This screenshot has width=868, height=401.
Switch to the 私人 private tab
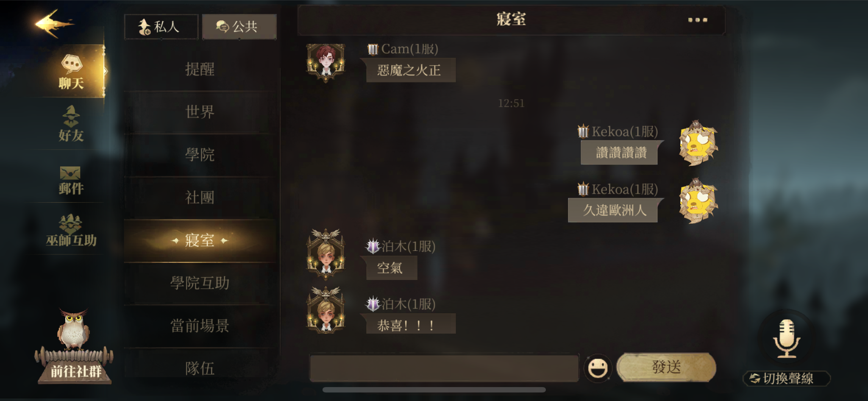(161, 27)
